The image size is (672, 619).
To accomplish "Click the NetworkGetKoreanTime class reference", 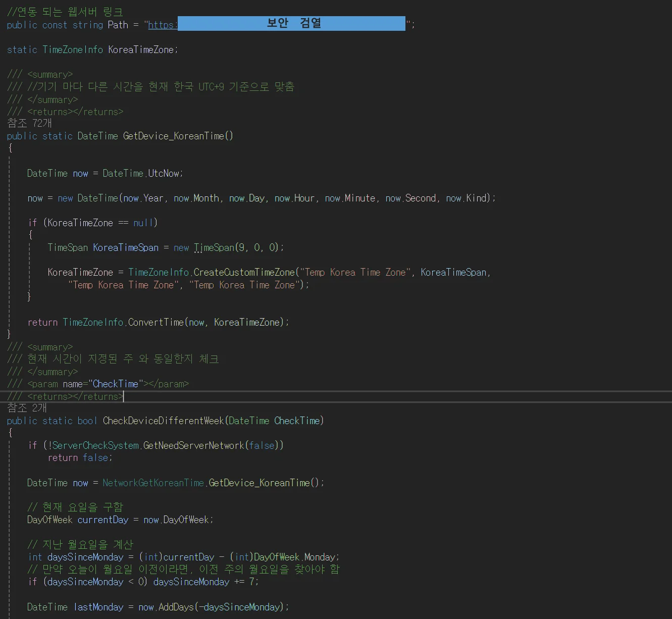I will (153, 483).
